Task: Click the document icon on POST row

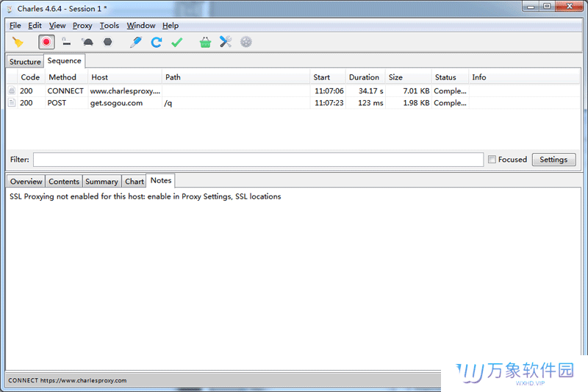Action: [12, 102]
